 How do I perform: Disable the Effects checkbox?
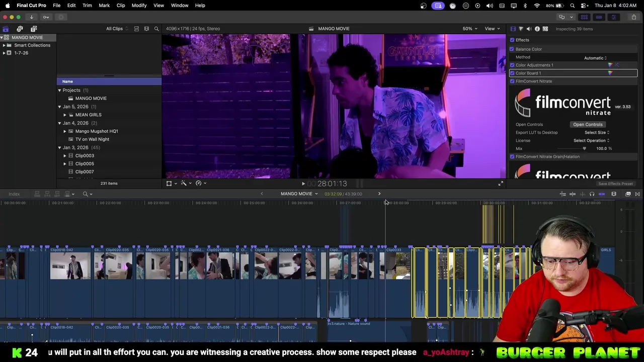(512, 40)
